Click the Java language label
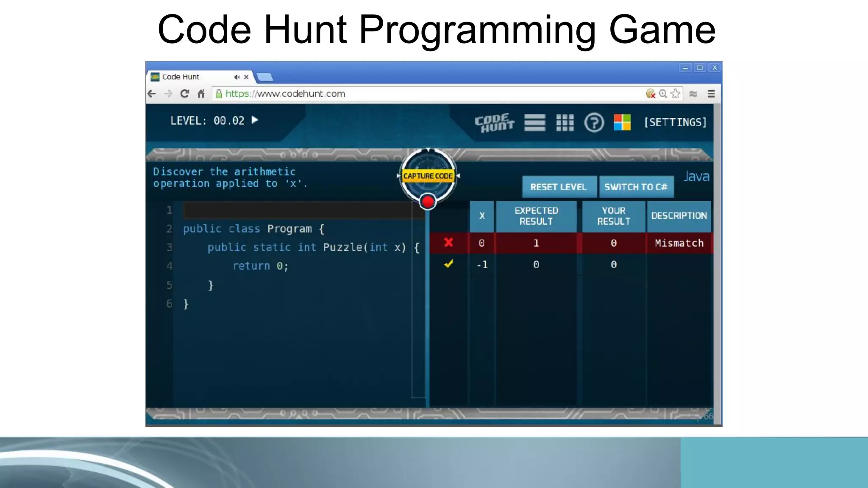This screenshot has height=488, width=868. 696,177
